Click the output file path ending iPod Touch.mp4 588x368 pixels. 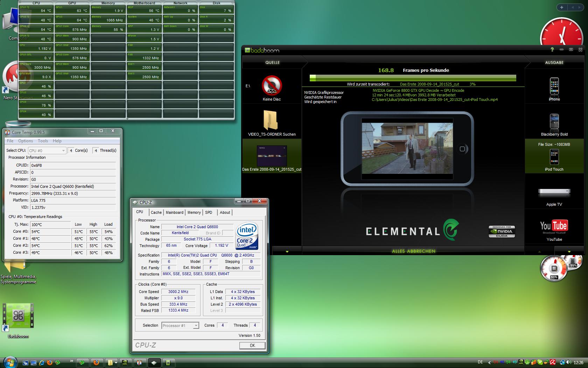tap(435, 100)
